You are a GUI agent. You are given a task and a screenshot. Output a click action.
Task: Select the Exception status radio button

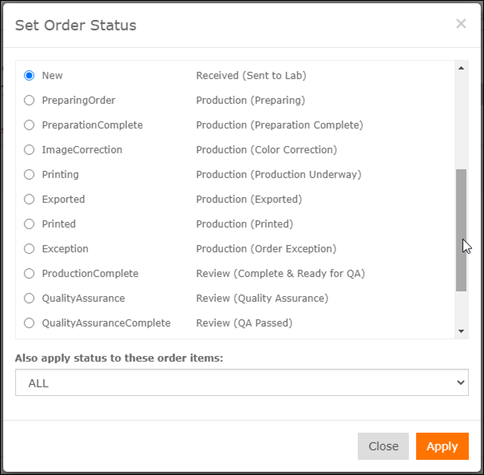point(29,249)
